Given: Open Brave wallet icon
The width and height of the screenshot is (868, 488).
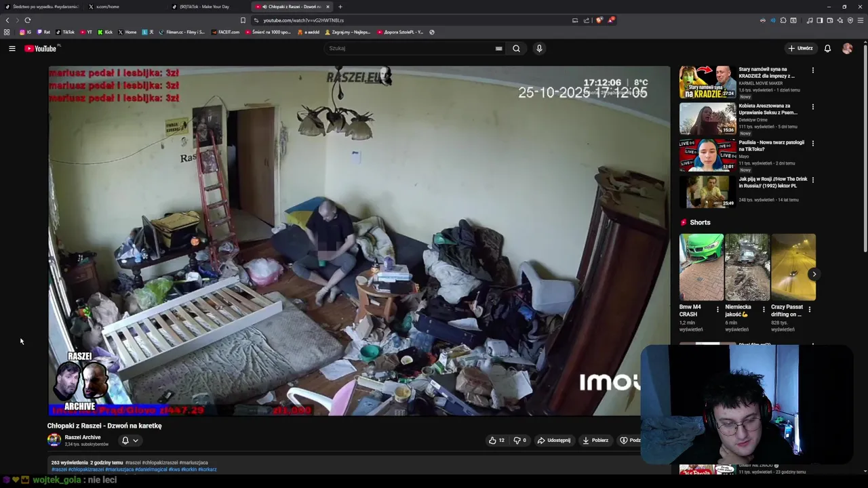Looking at the screenshot, I should pyautogui.click(x=829, y=20).
